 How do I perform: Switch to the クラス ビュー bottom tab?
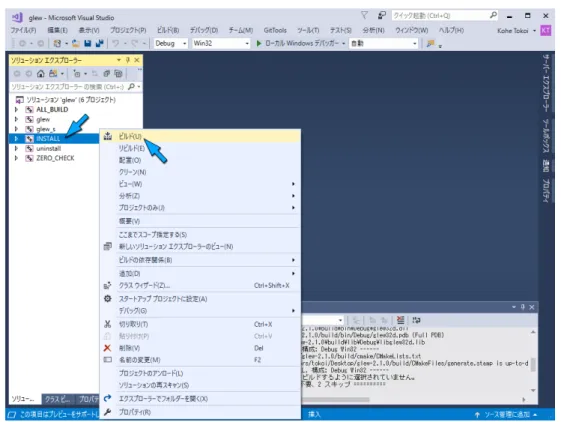[x=57, y=399]
